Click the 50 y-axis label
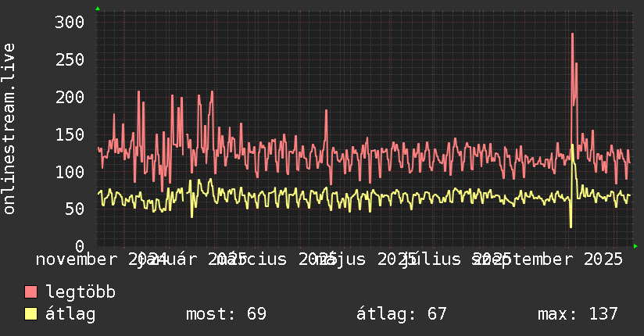This screenshot has width=644, height=336. click(x=74, y=209)
